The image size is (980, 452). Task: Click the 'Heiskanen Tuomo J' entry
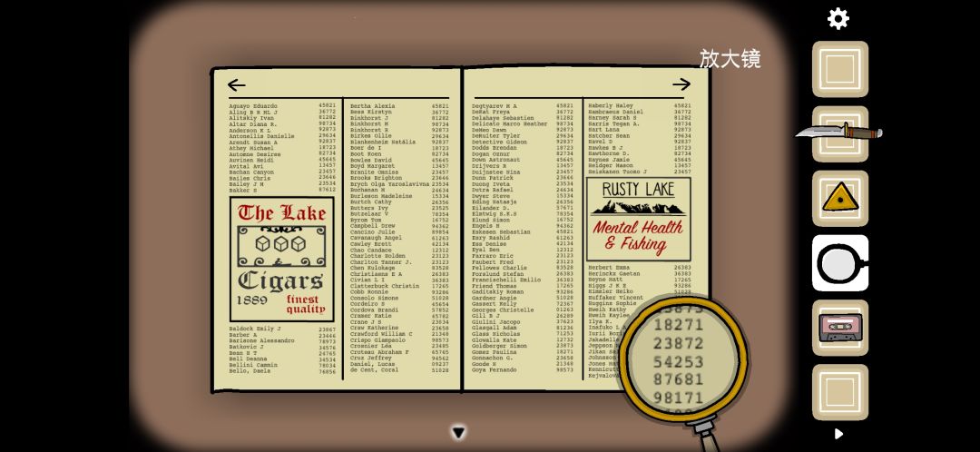coord(618,172)
